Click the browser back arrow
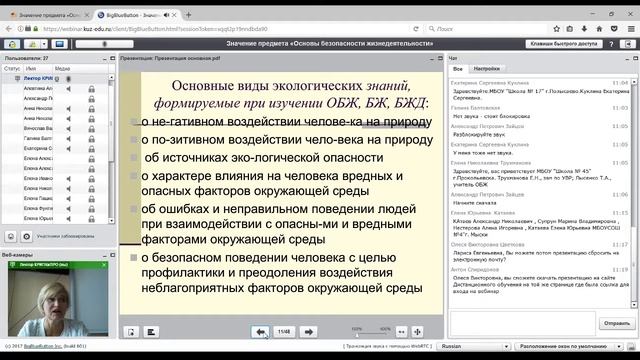Screen dimensions: 640x360 coord(9,29)
